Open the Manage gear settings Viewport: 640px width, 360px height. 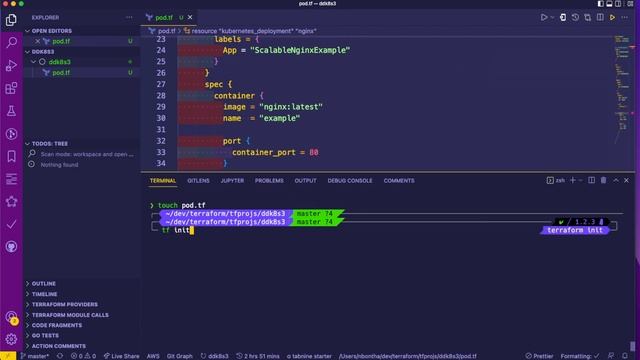coord(11,339)
